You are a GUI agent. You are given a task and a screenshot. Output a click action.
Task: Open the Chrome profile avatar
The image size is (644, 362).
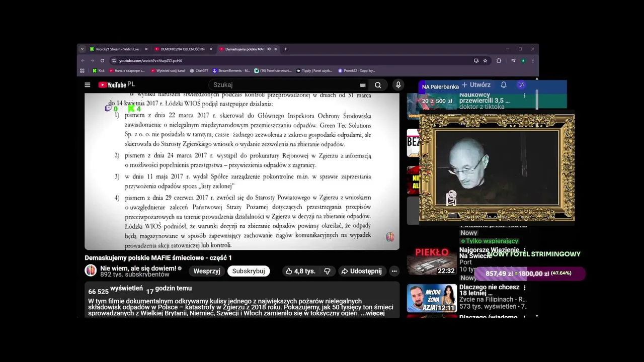click(x=523, y=61)
